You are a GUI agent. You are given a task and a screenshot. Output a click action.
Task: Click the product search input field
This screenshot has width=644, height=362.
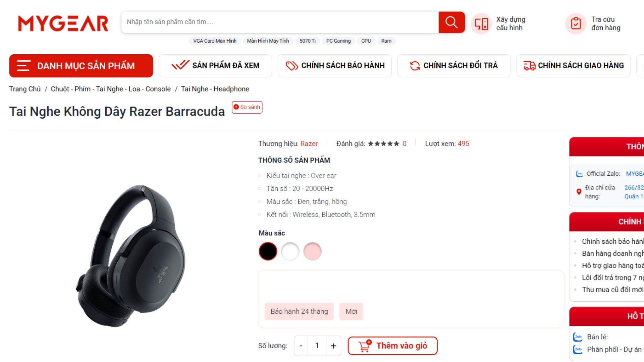point(280,22)
